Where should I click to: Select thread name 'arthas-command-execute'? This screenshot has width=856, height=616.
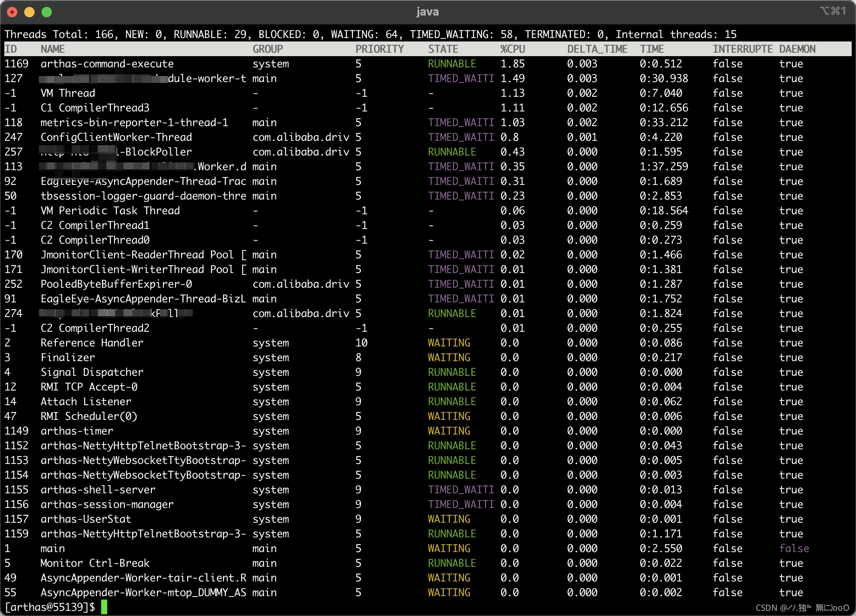(107, 64)
